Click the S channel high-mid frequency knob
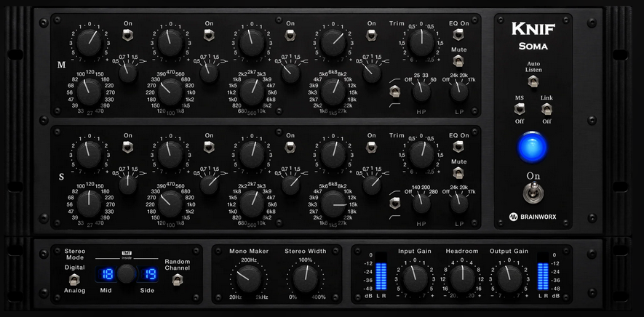 coord(252,204)
